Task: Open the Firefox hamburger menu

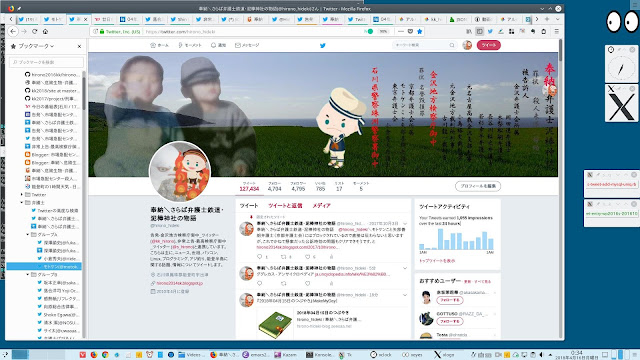Action: 556,31
